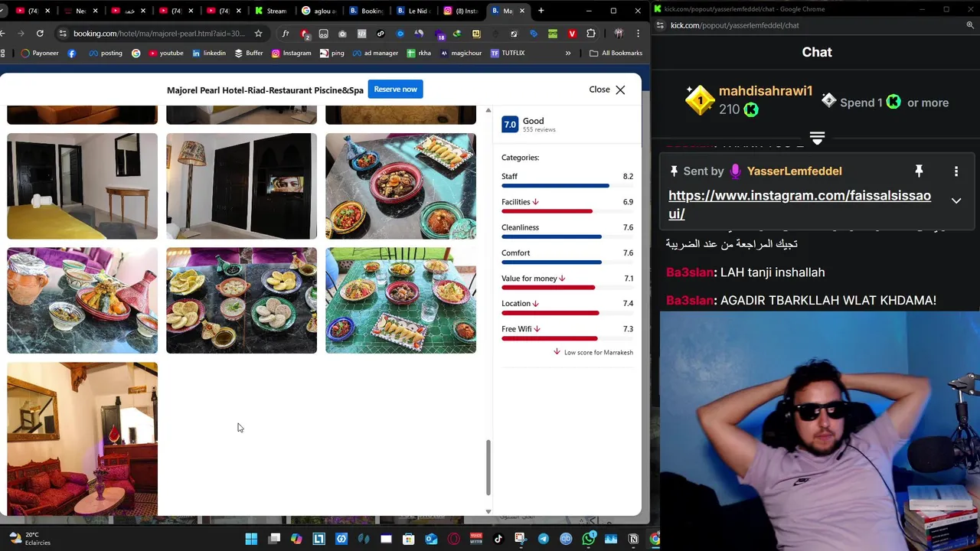Open the floor lamp room photo
This screenshot has width=980, height=551.
[241, 186]
